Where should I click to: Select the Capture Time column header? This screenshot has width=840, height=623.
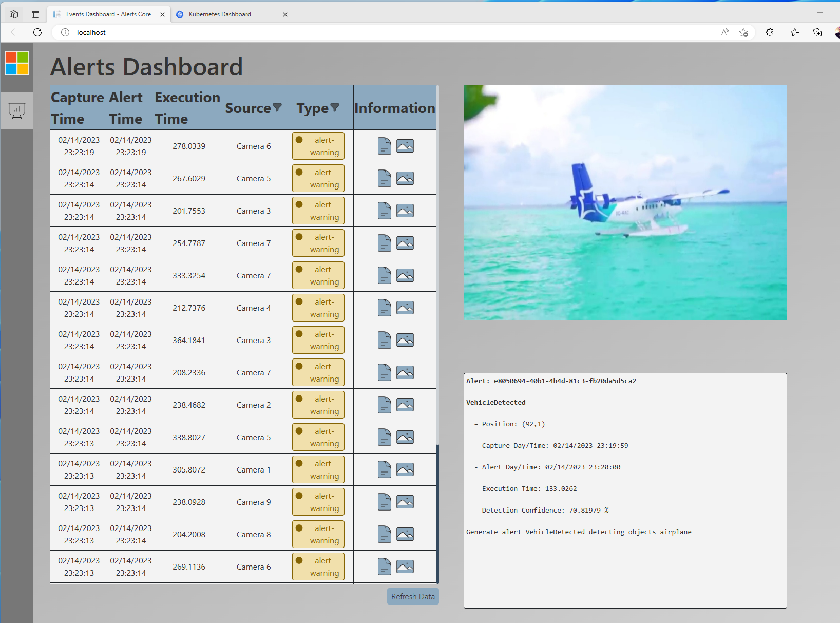pos(79,108)
